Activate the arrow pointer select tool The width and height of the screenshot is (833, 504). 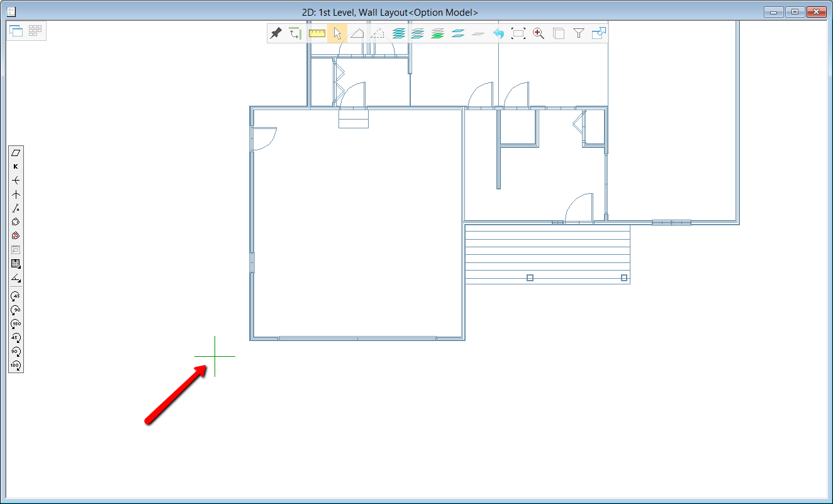coord(337,33)
